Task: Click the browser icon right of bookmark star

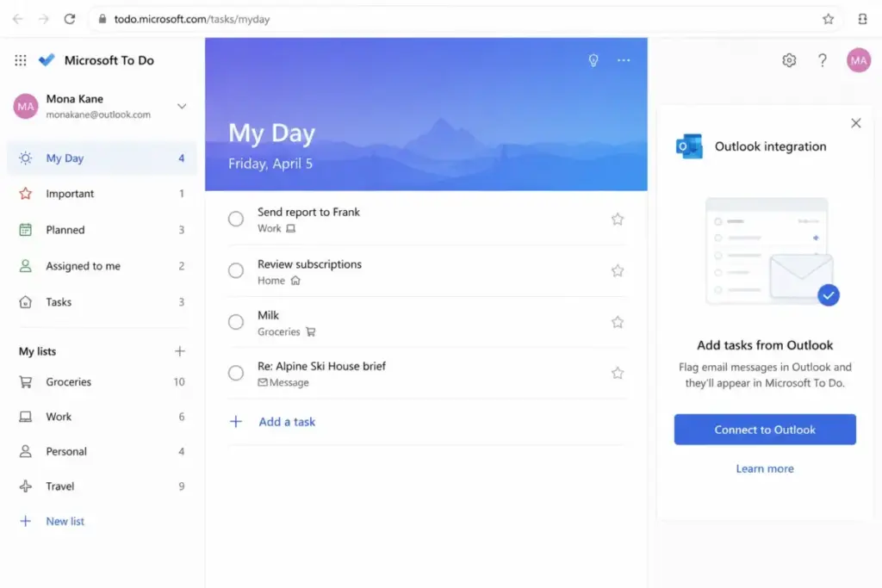Action: coord(862,19)
